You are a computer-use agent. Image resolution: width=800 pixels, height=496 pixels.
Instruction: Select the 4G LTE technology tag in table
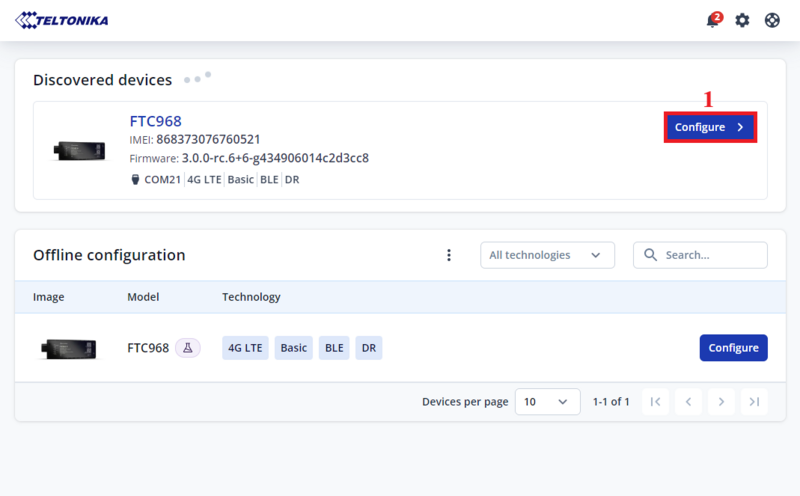[x=245, y=348]
